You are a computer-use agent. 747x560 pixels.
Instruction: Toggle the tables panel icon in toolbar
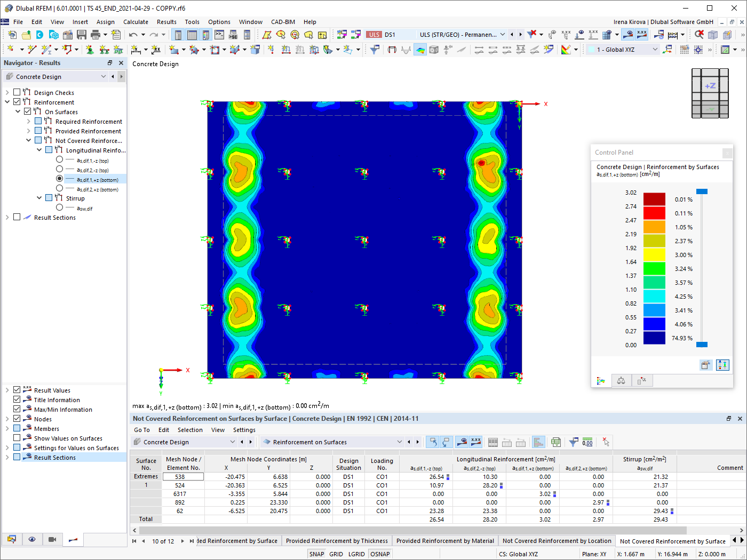[x=192, y=35]
